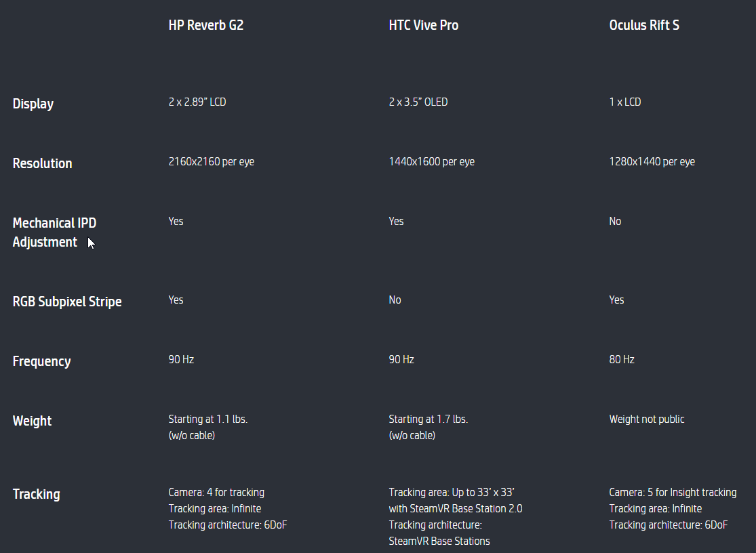Viewport: 756px width, 553px height.
Task: Click the RGB Subpixel Stripe label
Action: (x=67, y=302)
